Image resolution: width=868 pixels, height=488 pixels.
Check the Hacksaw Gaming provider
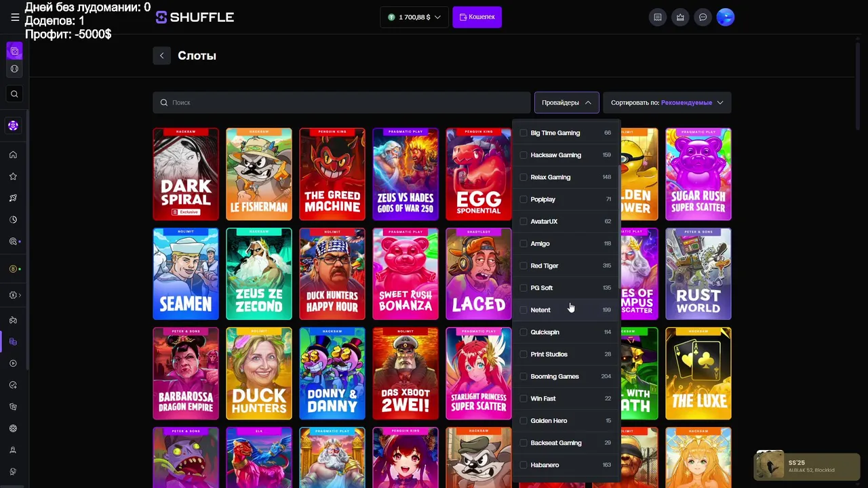click(524, 155)
